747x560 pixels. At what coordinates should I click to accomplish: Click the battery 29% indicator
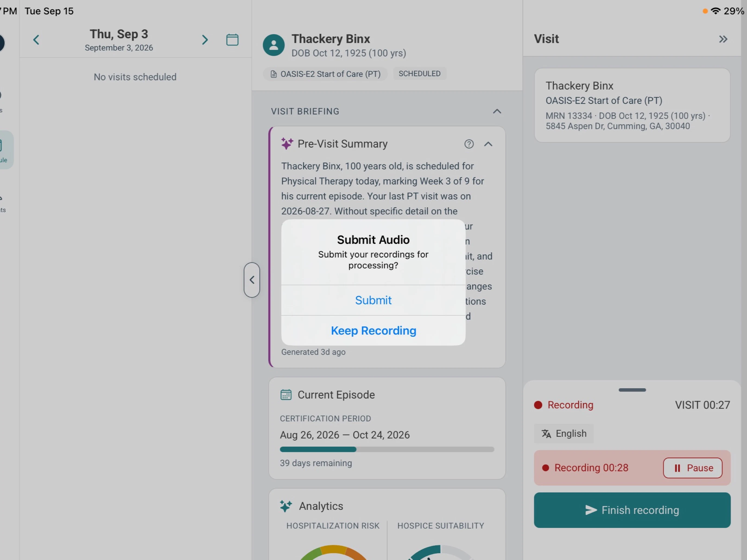(733, 11)
